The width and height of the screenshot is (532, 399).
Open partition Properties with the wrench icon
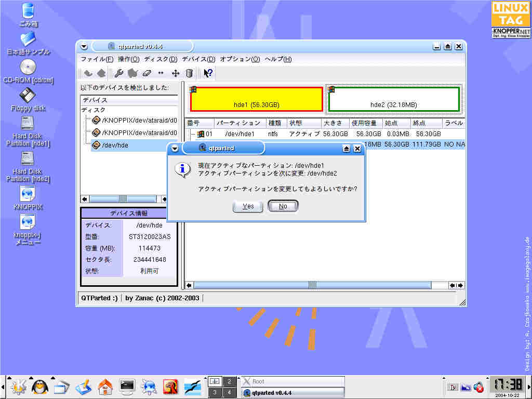pos(118,73)
